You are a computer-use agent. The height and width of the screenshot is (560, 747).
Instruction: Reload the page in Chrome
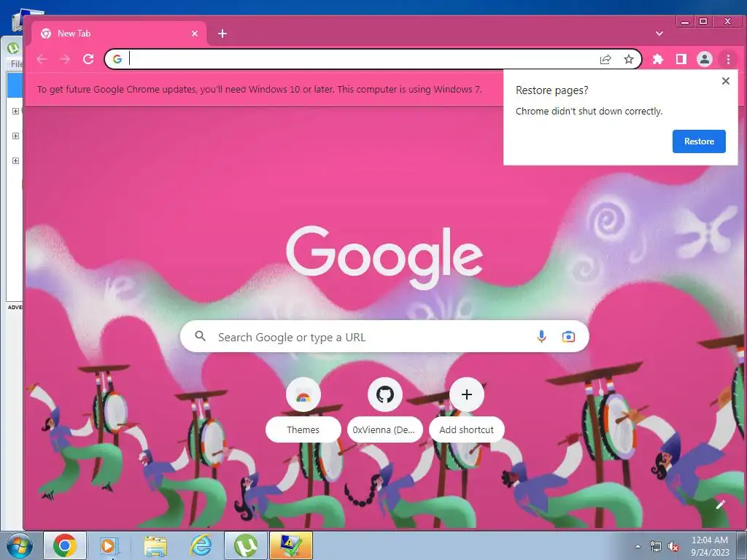[x=88, y=59]
